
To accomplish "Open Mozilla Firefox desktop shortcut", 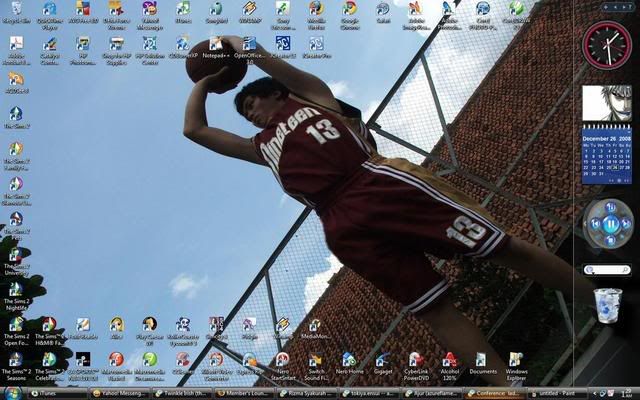I will [x=315, y=10].
